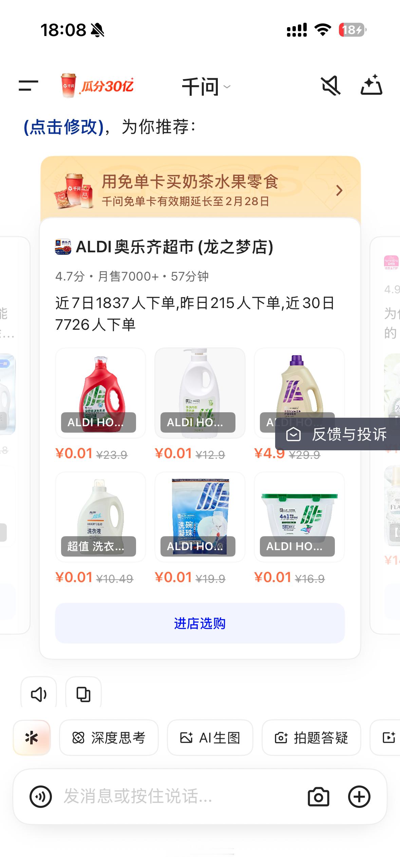Start a new chat with sparkle icon

[x=372, y=85]
